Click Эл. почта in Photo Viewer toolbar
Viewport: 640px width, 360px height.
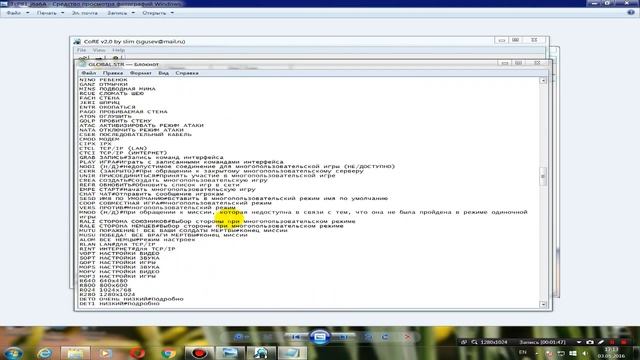(84, 13)
